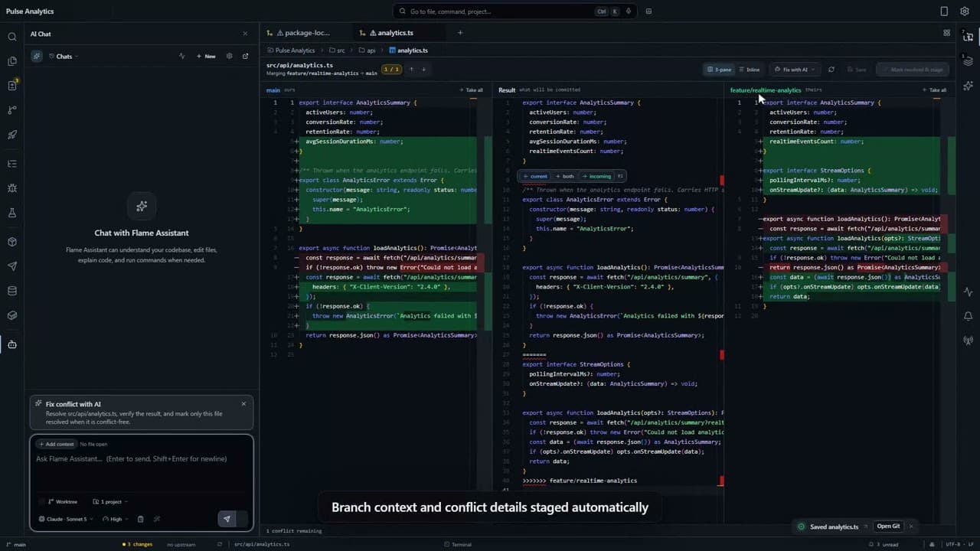Click the broadcast signal icon in right sidebar
This screenshot has width=980, height=551.
969,341
